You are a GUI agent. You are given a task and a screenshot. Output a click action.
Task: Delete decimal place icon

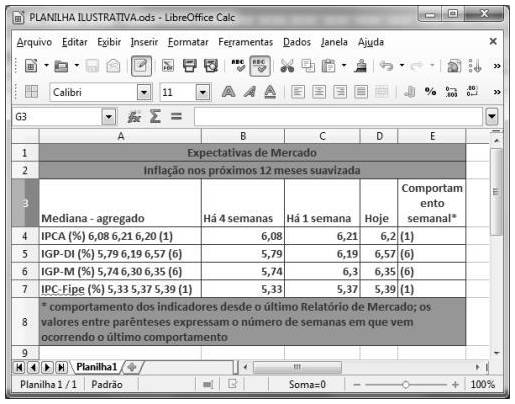472,91
